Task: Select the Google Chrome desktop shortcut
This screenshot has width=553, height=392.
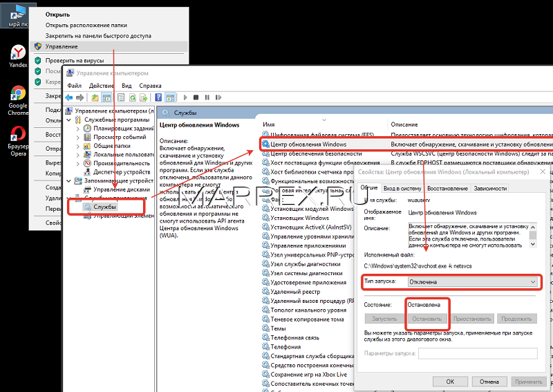Action: [x=18, y=100]
